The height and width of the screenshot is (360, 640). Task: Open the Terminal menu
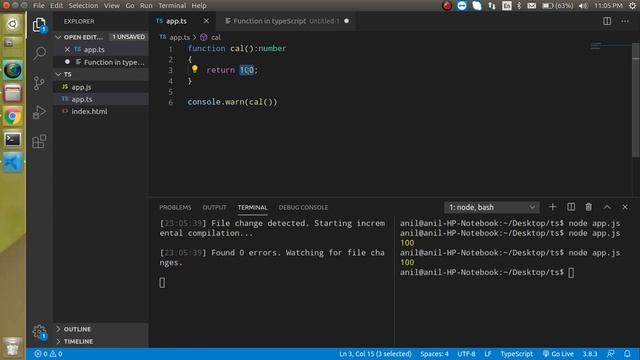point(172,6)
